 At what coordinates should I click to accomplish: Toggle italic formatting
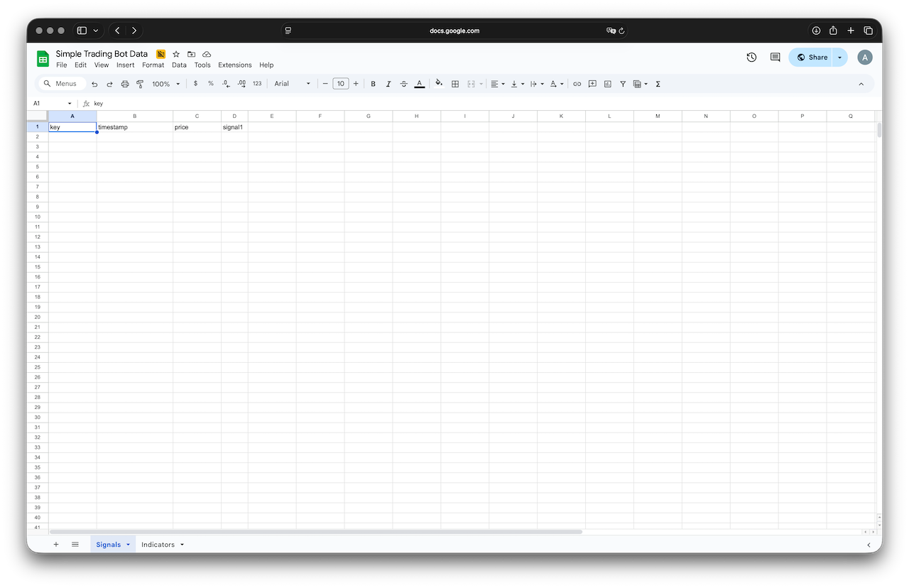click(388, 84)
